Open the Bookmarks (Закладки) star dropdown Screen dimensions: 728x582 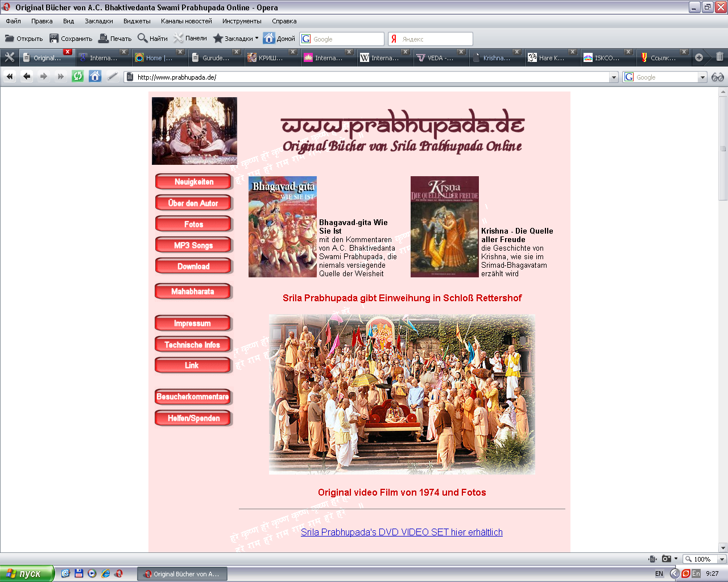[x=235, y=39]
